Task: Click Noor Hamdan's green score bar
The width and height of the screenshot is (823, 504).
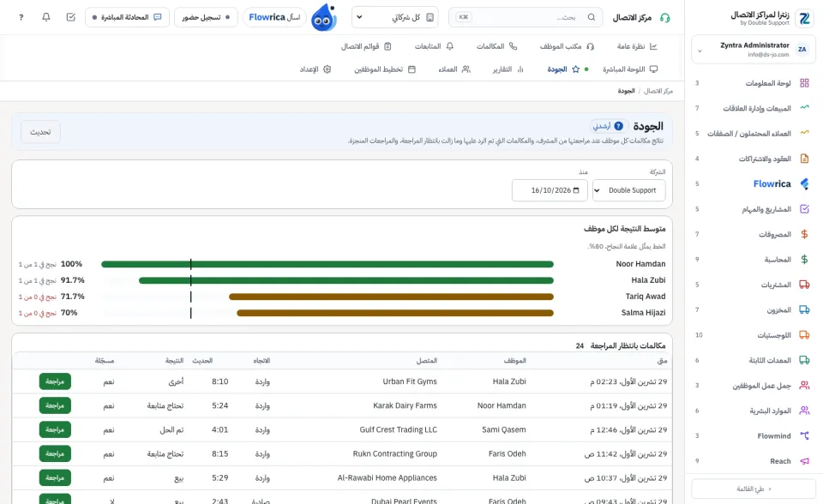Action: tap(327, 264)
